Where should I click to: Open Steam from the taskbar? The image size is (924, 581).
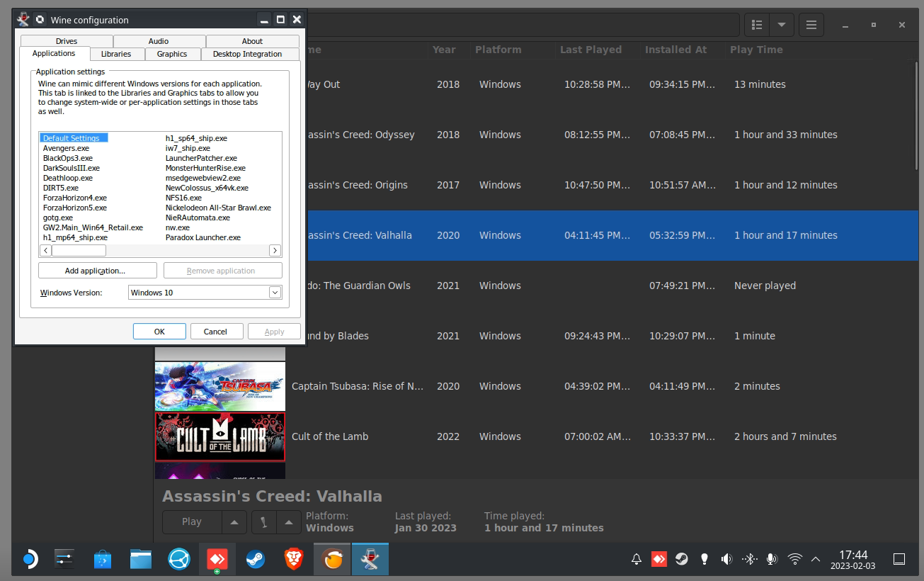(256, 560)
